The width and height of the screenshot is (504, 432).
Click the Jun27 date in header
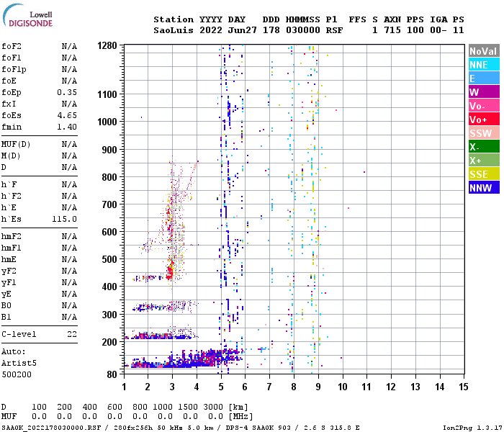tap(243, 30)
